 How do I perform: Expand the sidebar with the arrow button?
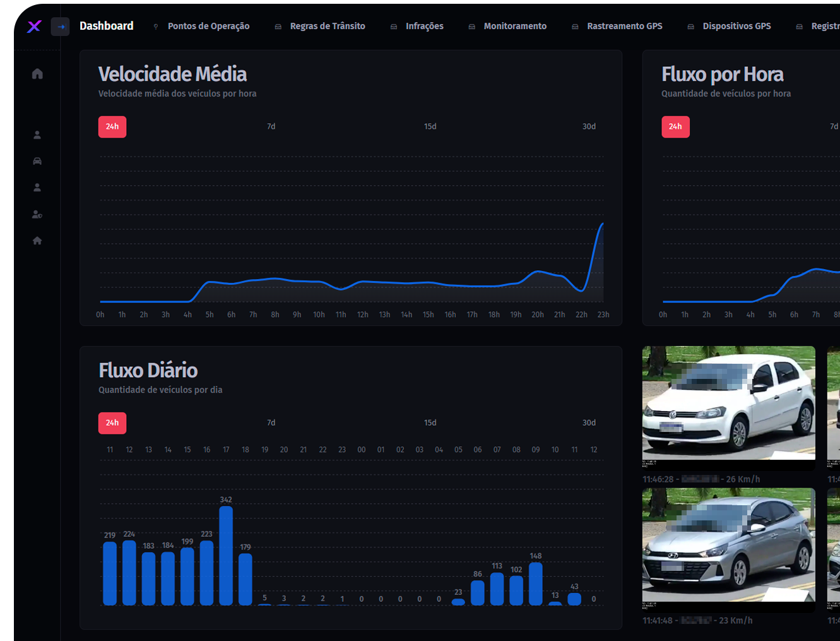tap(61, 27)
